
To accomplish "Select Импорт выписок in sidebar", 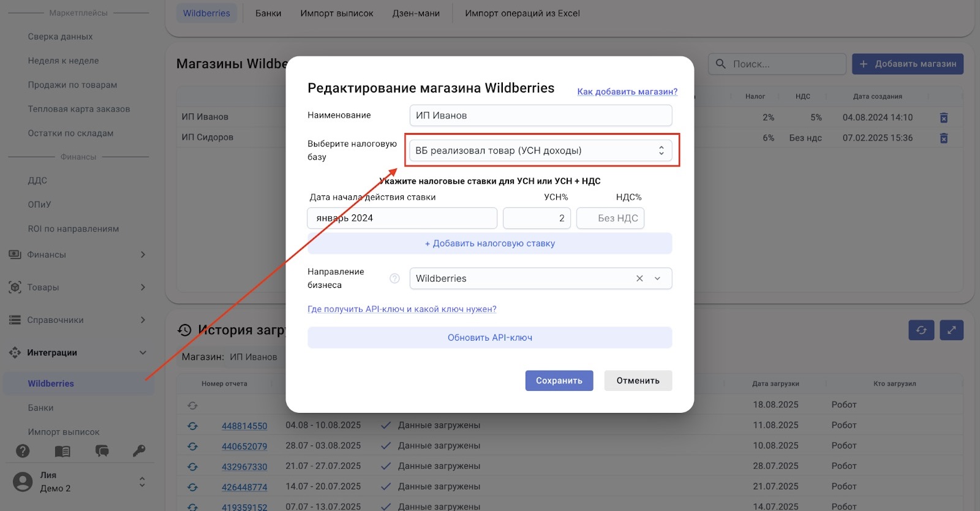I will (x=64, y=432).
